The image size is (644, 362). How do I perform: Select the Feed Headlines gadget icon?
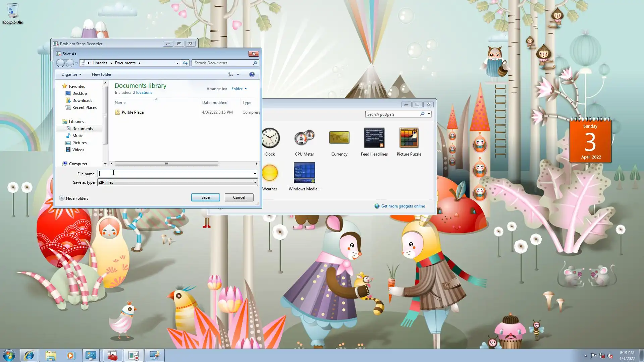pos(374,138)
